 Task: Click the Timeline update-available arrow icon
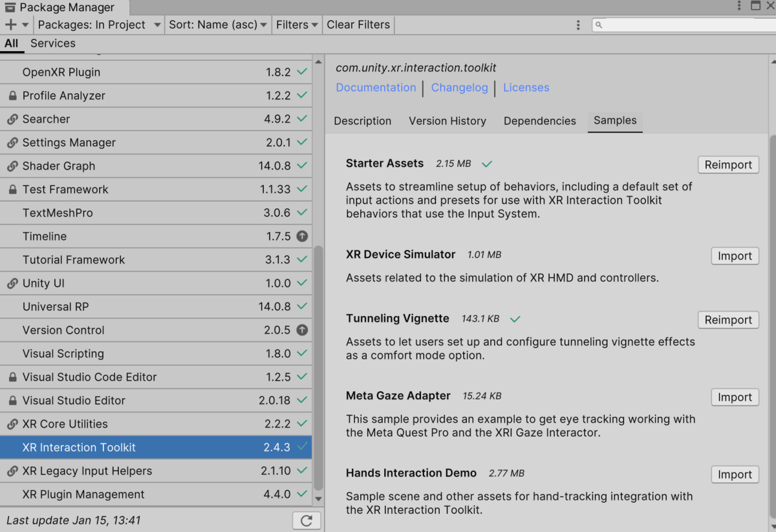pyautogui.click(x=302, y=237)
